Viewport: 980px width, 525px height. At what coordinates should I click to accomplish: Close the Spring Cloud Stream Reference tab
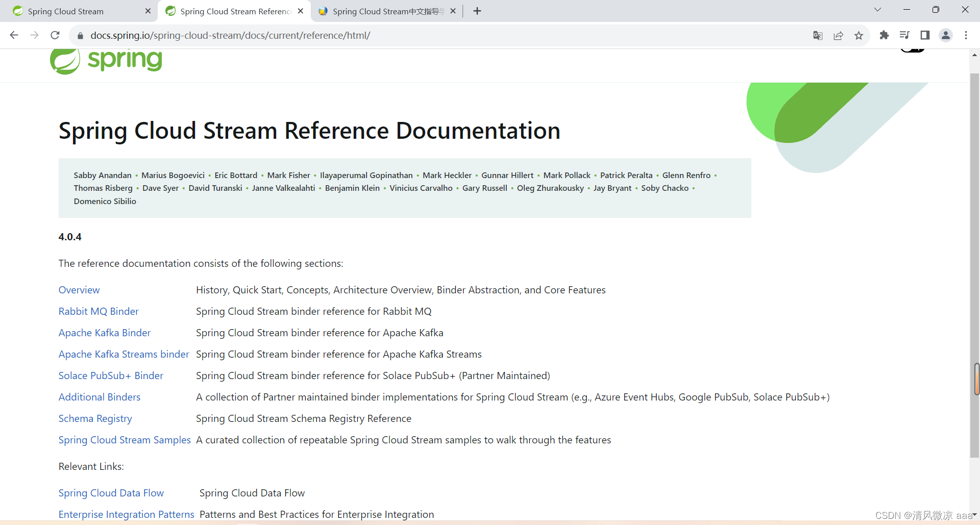point(301,11)
